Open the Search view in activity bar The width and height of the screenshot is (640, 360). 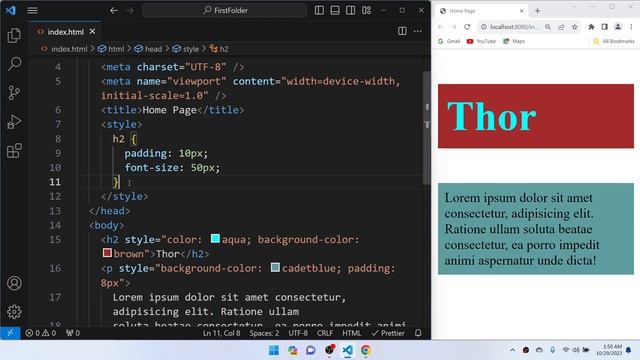14,64
